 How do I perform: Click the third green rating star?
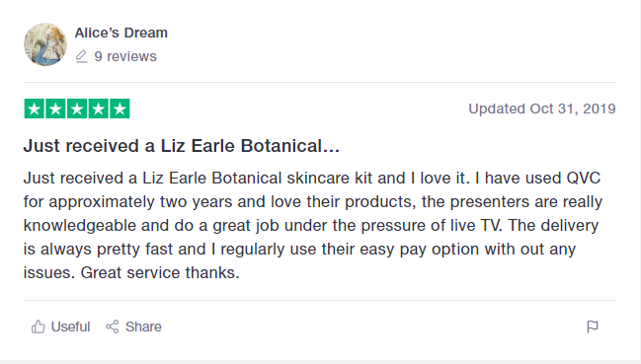[x=77, y=109]
